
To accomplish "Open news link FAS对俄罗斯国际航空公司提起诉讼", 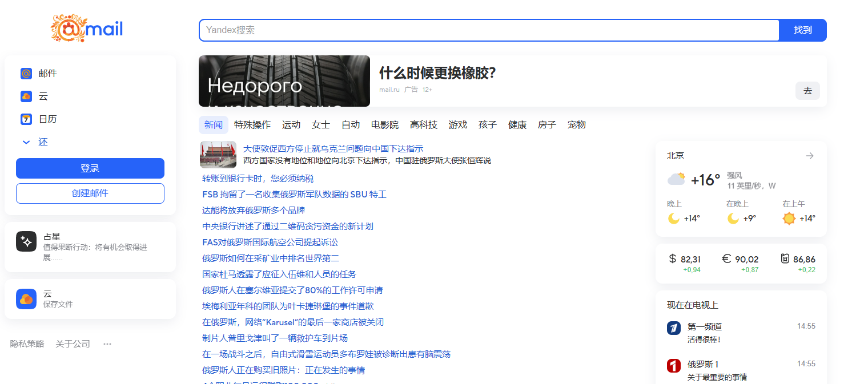I will [x=270, y=242].
